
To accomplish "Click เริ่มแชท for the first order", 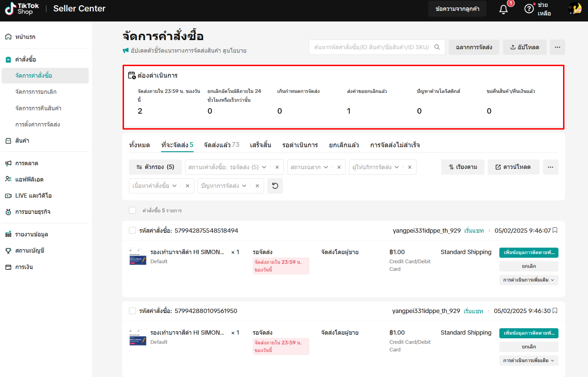I will [x=474, y=230].
